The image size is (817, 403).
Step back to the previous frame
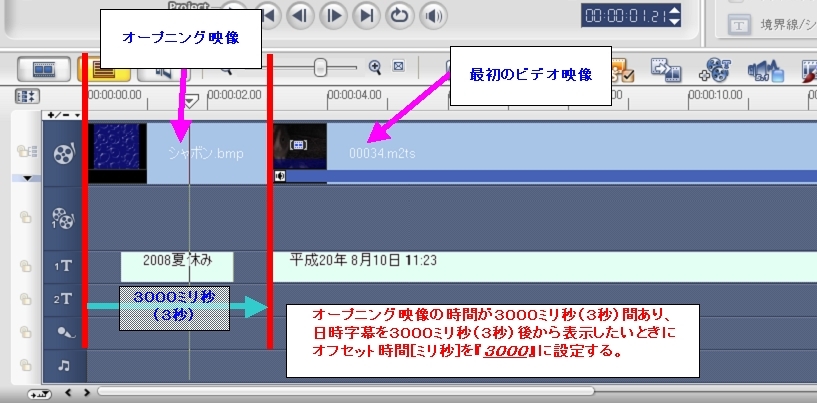300,16
